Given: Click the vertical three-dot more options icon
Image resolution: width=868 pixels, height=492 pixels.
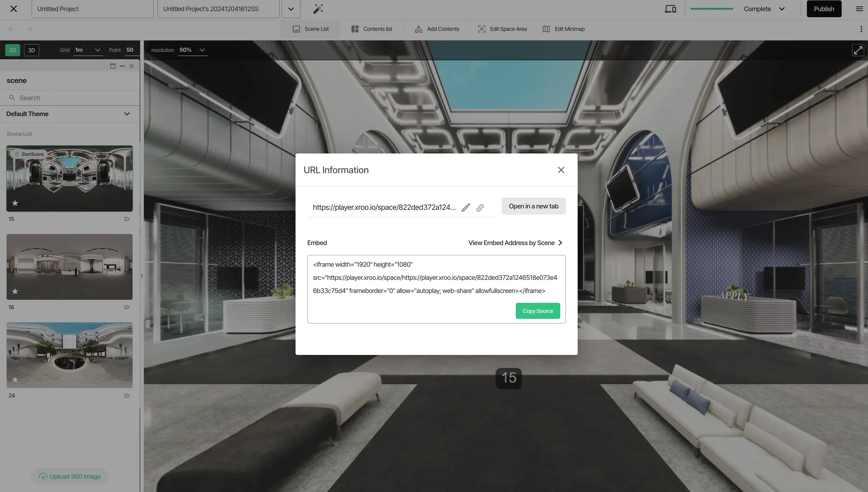Looking at the screenshot, I should click(x=861, y=29).
